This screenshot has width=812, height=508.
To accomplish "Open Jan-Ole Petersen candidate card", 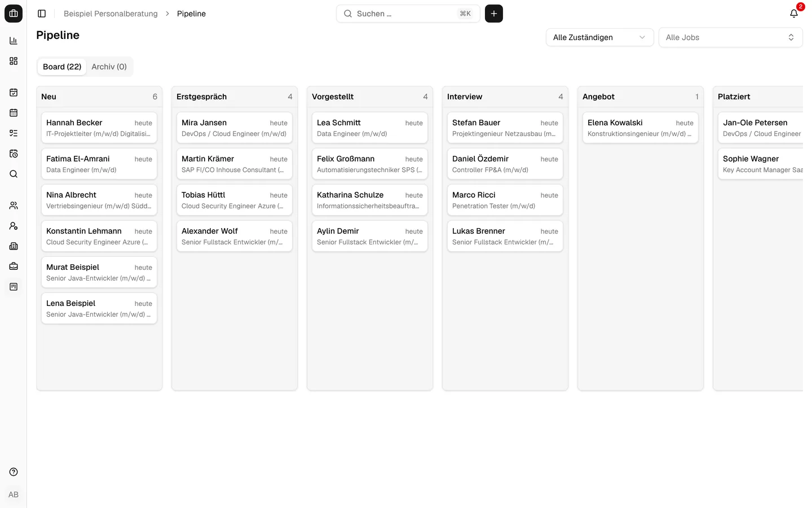I will point(761,128).
